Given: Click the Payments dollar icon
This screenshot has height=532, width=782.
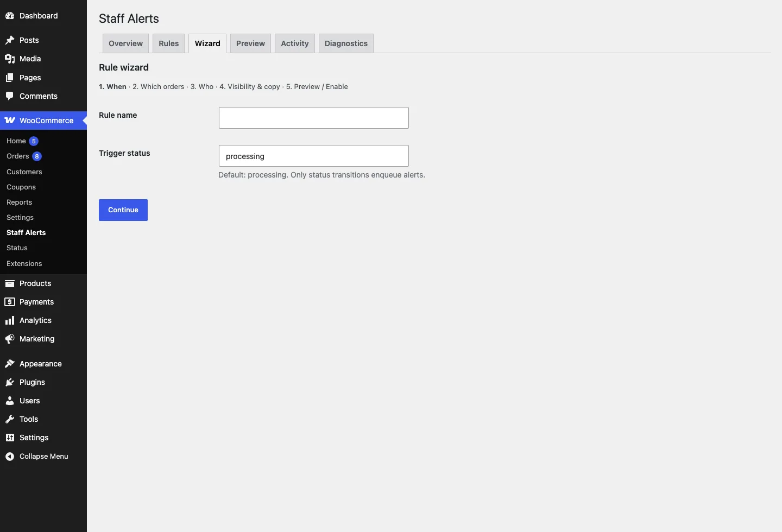Looking at the screenshot, I should click(10, 302).
